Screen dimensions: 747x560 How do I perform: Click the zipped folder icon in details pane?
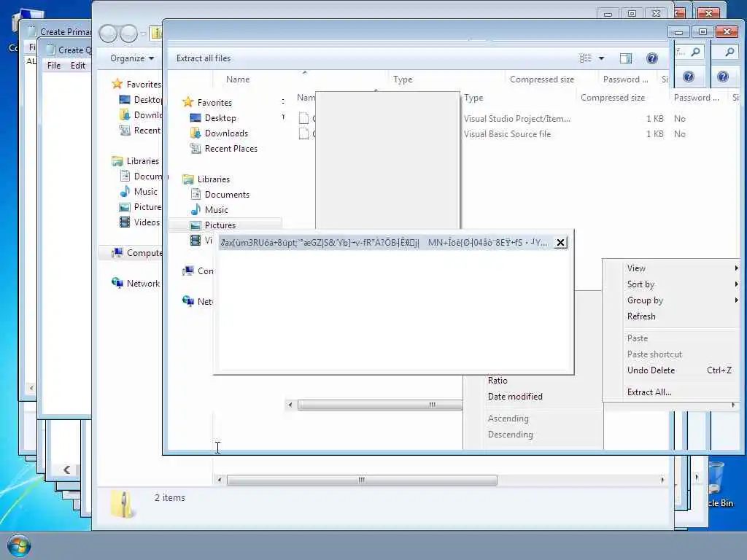coord(123,505)
